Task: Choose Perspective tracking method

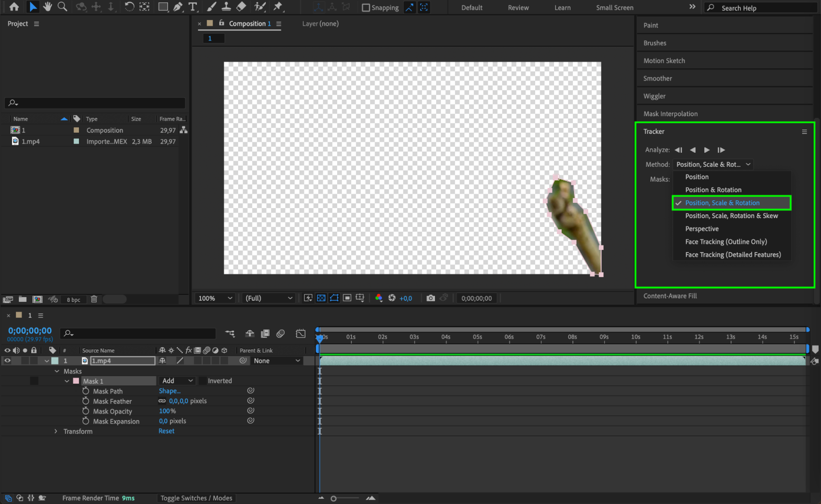Action: click(x=701, y=229)
